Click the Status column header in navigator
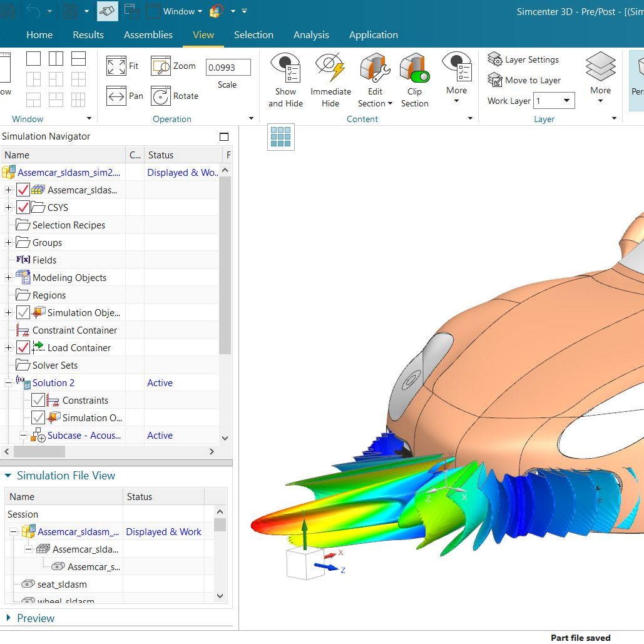Viewport: 644px width, 644px height. click(183, 155)
